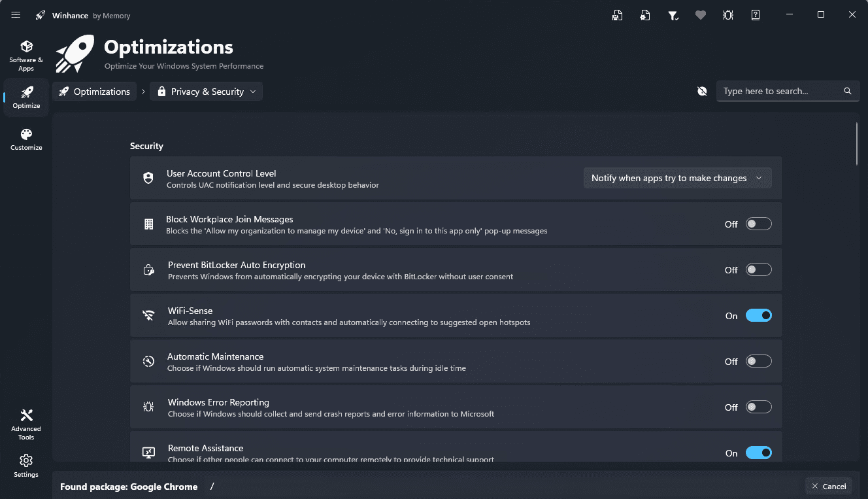
Task: Click the crossed-eye icon beside search box
Action: click(702, 92)
